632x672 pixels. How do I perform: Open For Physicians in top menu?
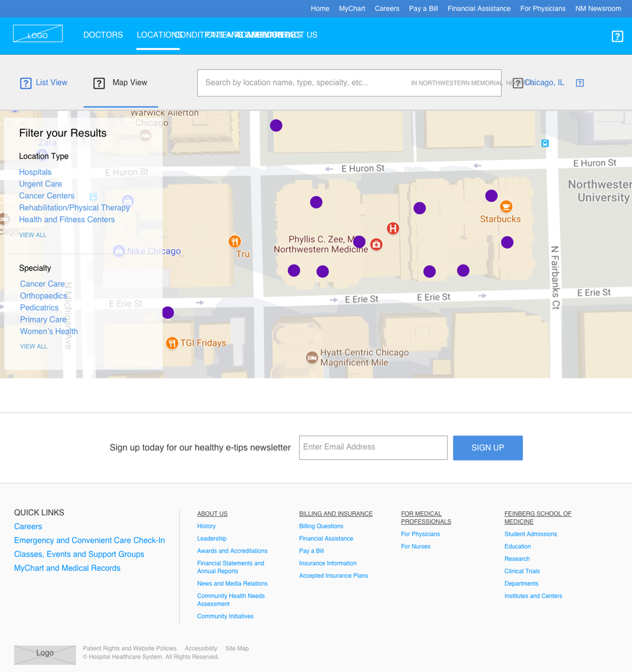543,9
